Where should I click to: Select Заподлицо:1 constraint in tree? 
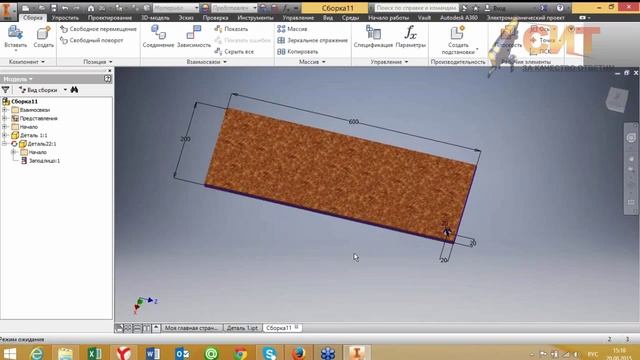(x=40, y=161)
